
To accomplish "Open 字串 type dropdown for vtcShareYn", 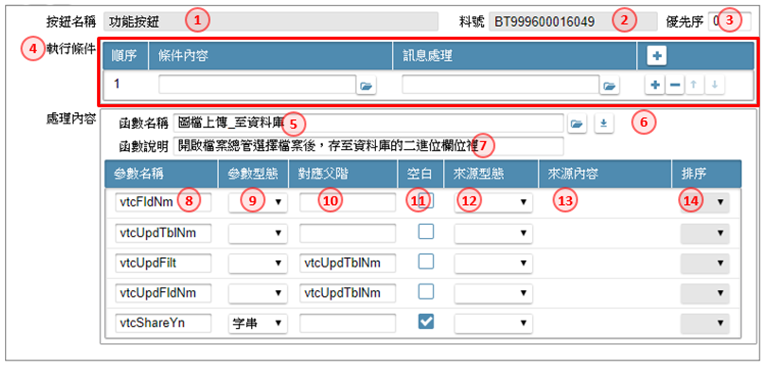I will pyautogui.click(x=257, y=323).
